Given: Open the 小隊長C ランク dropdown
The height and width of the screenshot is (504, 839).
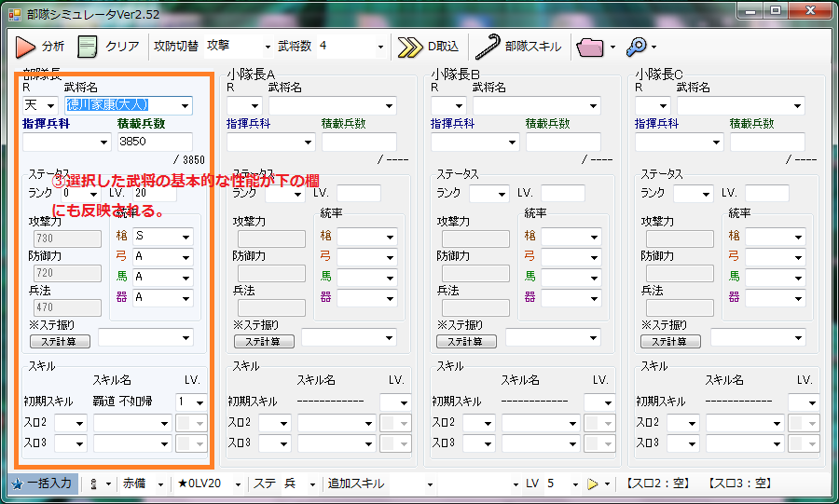Looking at the screenshot, I should coord(706,194).
